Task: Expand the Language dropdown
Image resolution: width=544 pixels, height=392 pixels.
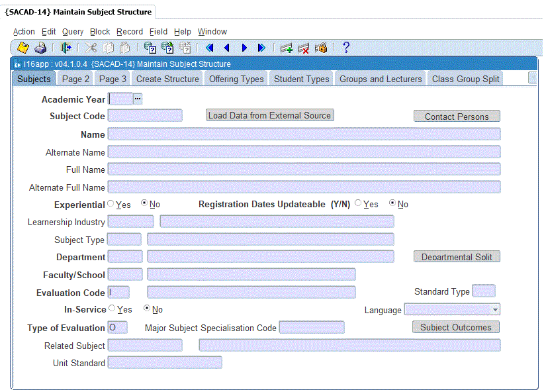Action: (496, 309)
